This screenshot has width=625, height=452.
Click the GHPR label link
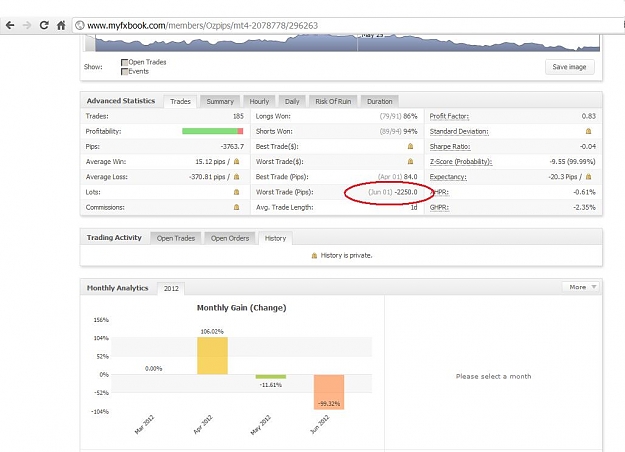pos(439,207)
